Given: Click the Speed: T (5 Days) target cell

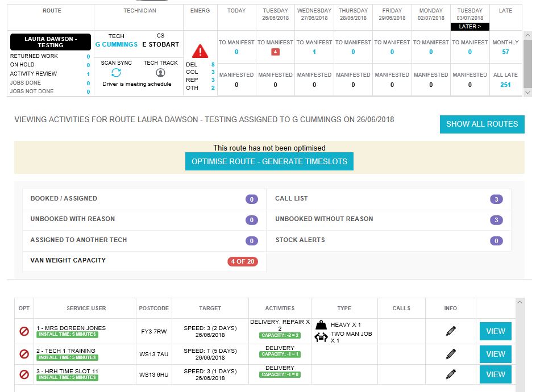Looking at the screenshot, I should point(210,354).
